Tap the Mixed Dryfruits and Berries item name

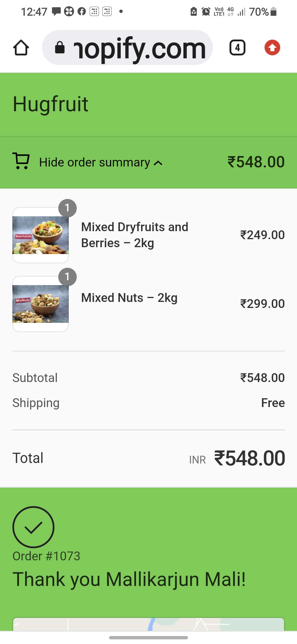tap(134, 235)
